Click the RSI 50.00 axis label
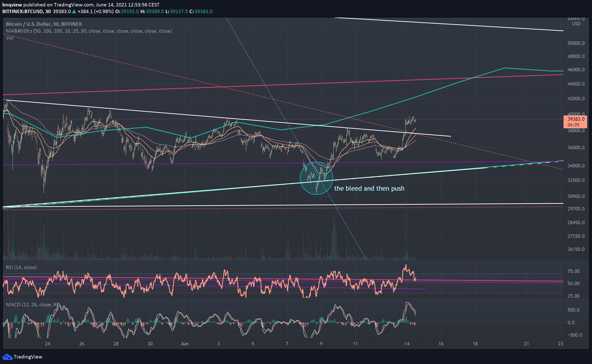Screen dimensions: 592x364 tap(573, 284)
